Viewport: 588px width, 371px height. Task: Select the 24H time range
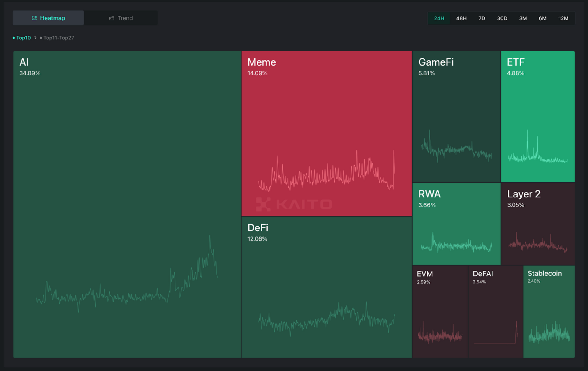point(439,18)
